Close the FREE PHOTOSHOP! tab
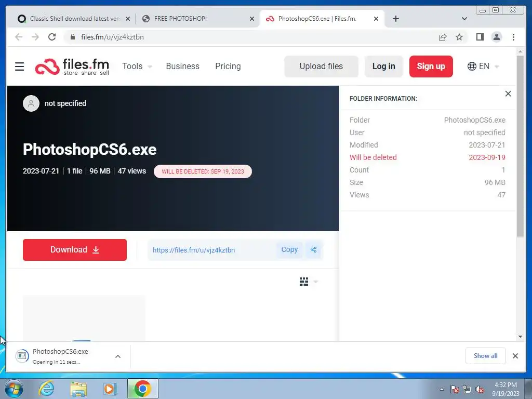The image size is (532, 399). [x=252, y=19]
